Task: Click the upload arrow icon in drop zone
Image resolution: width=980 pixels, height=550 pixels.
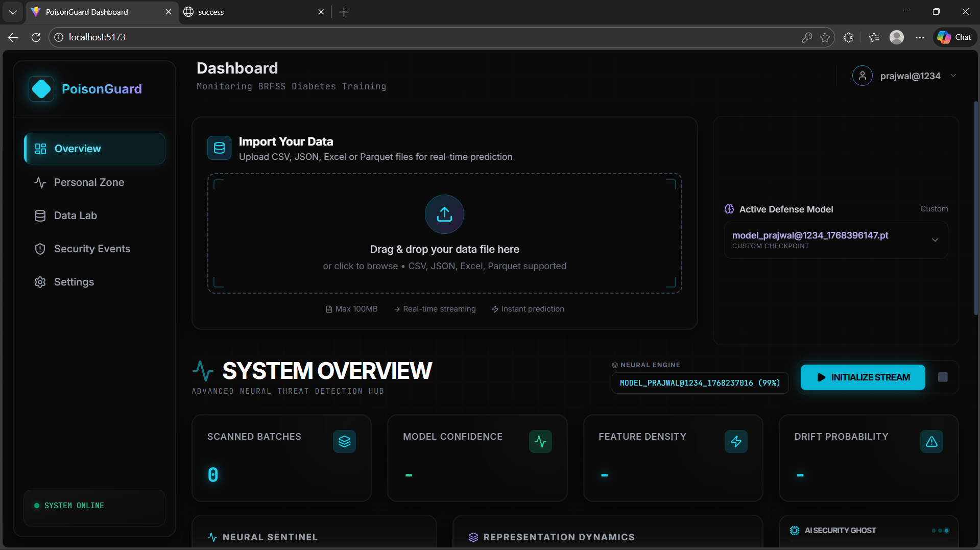Action: pos(444,214)
